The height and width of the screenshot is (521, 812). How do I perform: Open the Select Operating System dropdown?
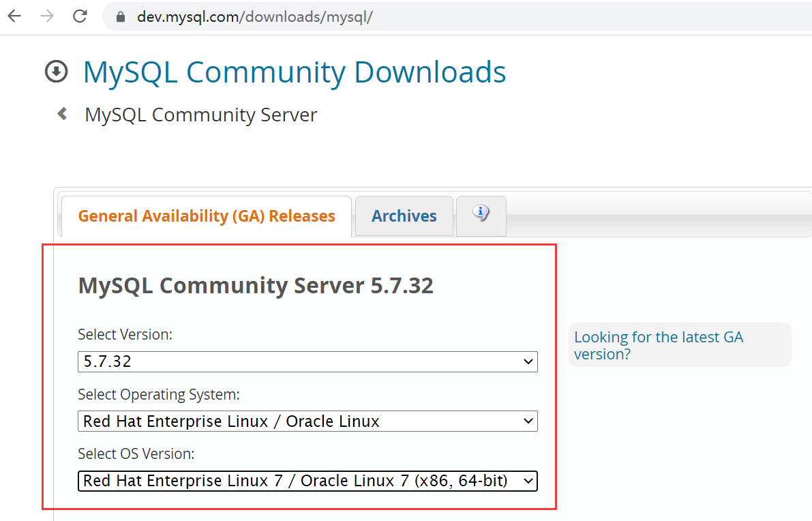tap(307, 421)
